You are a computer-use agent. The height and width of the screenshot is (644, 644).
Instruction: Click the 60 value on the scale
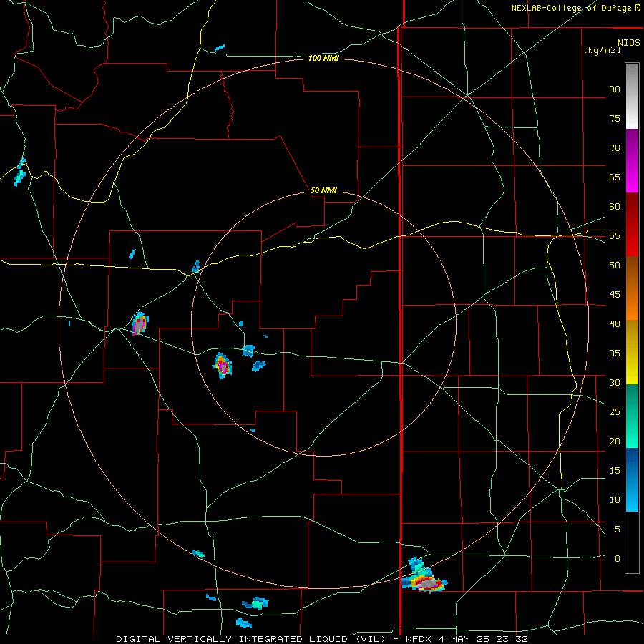pos(615,207)
